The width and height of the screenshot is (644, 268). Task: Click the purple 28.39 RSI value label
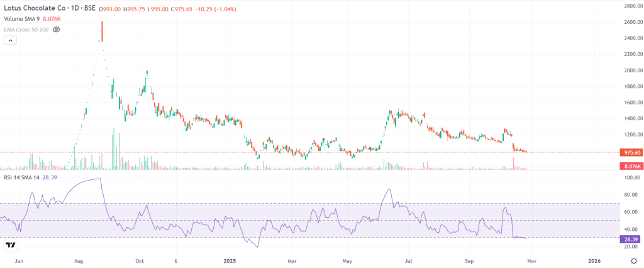[630, 239]
